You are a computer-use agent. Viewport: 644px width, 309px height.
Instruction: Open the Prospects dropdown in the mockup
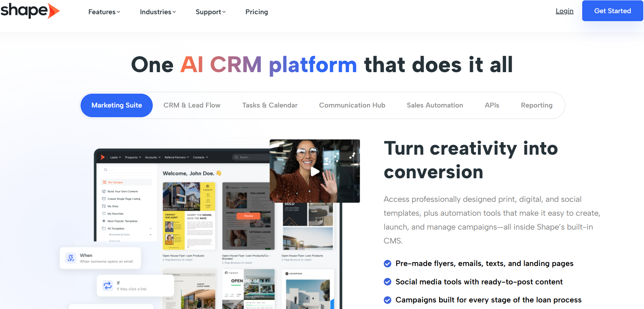(133, 157)
